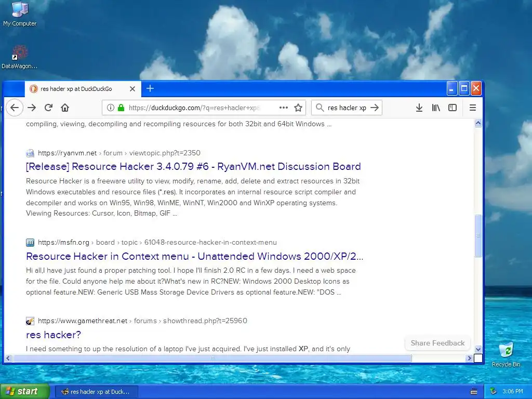The image size is (532, 399).
Task: Open a new tab with plus button
Action: point(150,88)
